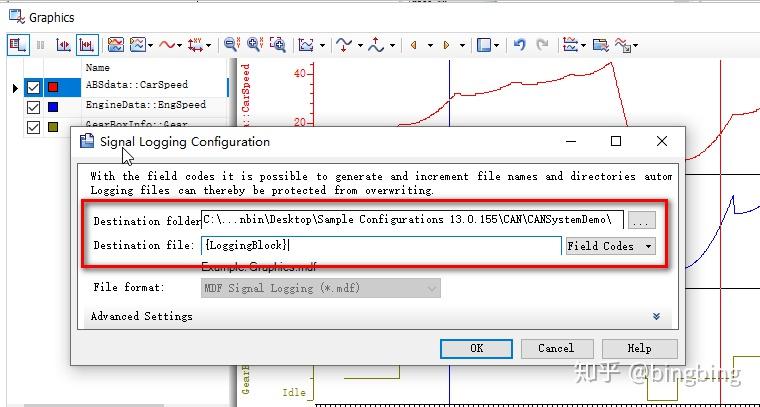Open dropdown arrow beside red curve icon
The image size is (760, 407).
[x=179, y=46]
